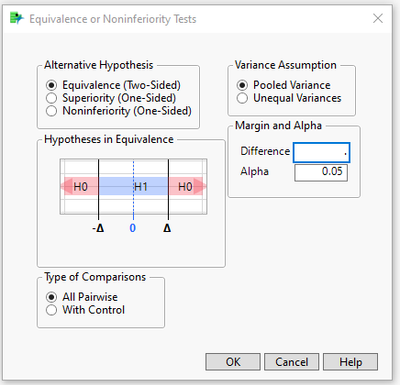Click the left red H0 arrow region

tap(79, 186)
